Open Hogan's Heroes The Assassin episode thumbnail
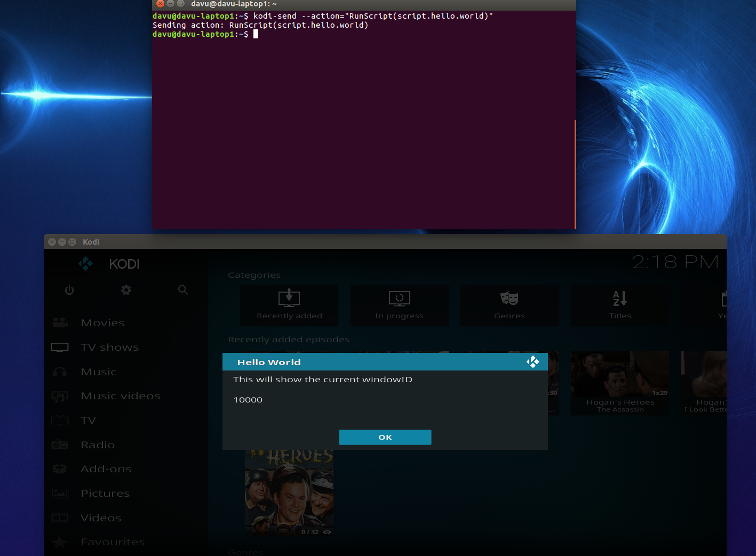756x556 pixels. (x=620, y=383)
